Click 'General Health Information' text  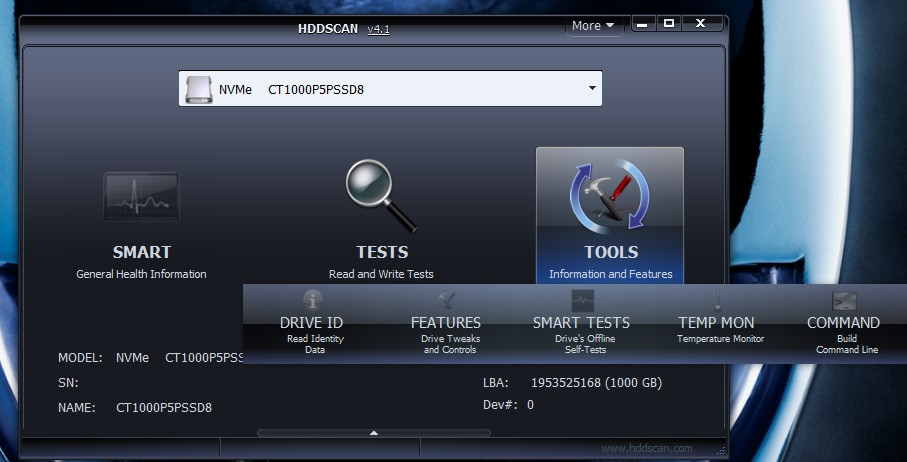pyautogui.click(x=141, y=274)
